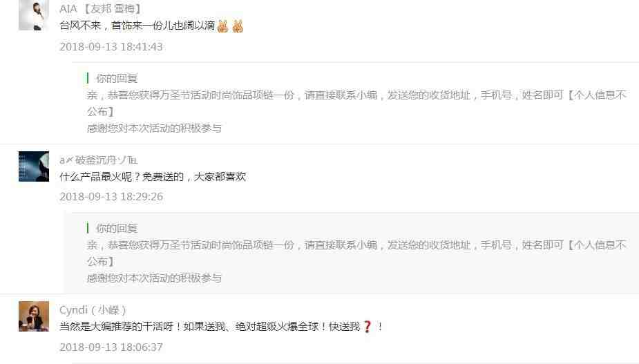Open the dark avatar of a破釜沉舟
This screenshot has height=364, width=639.
pyautogui.click(x=34, y=166)
